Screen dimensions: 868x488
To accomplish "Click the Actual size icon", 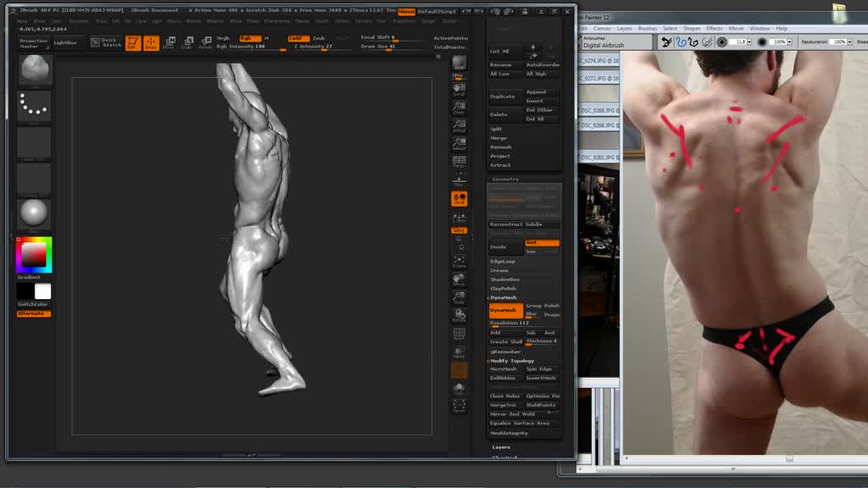I will [459, 125].
